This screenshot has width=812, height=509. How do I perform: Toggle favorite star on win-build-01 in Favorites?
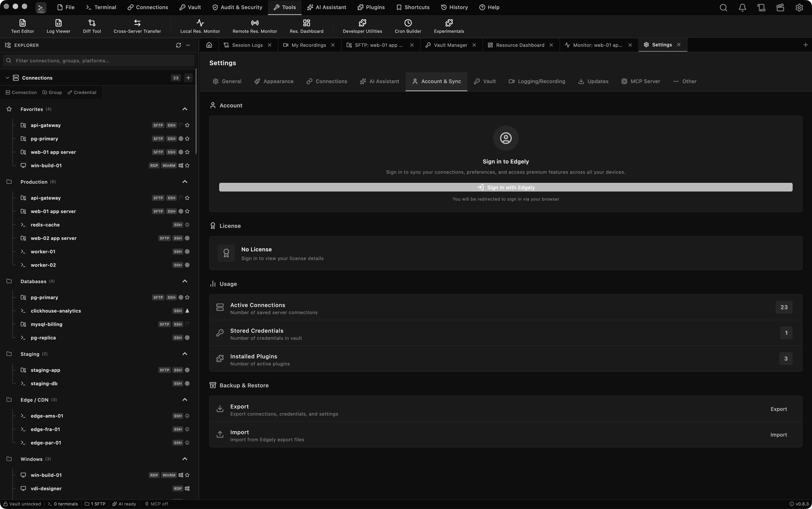[187, 166]
